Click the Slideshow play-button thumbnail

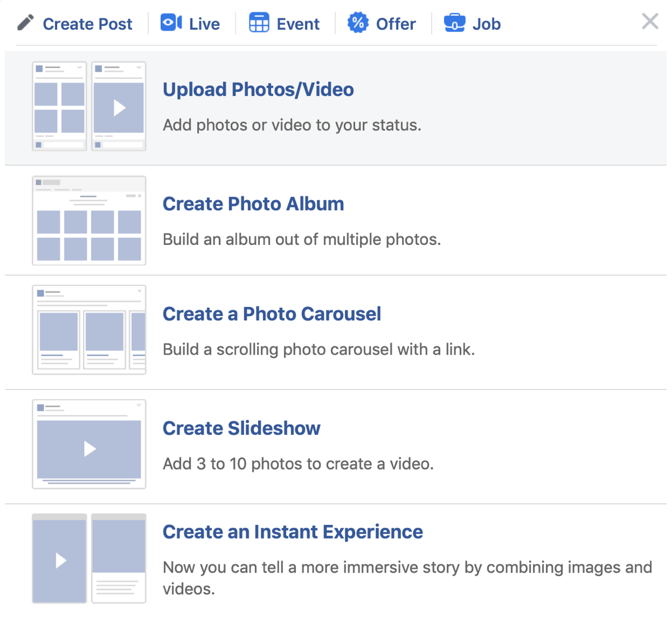pyautogui.click(x=89, y=444)
